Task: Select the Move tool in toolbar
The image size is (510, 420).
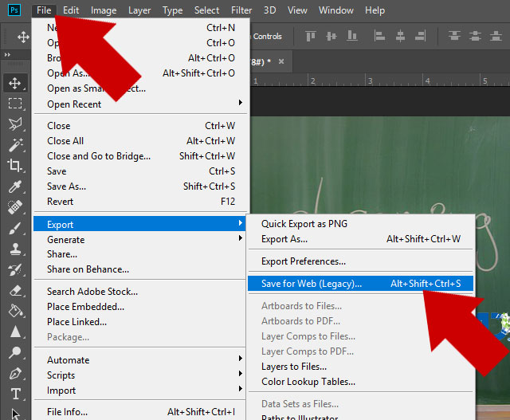Action: [15, 84]
